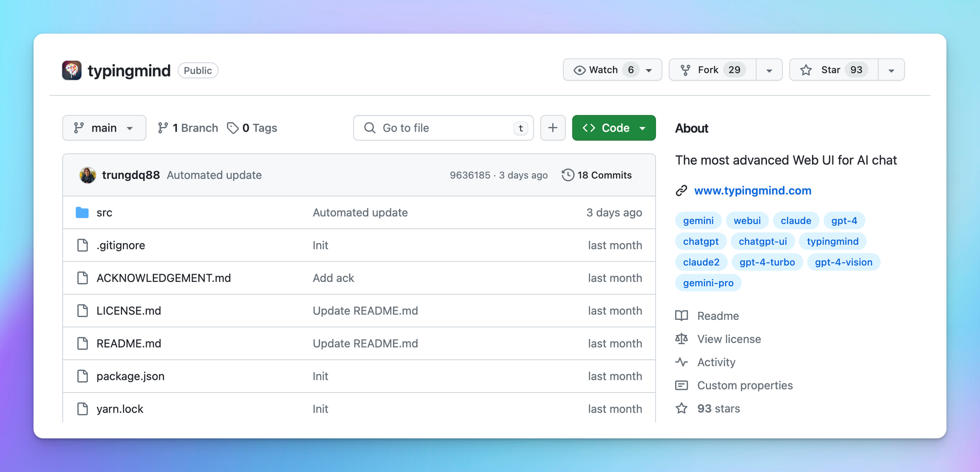This screenshot has height=472, width=980.
Task: Click the note icon beside Custom properties
Action: [x=681, y=385]
